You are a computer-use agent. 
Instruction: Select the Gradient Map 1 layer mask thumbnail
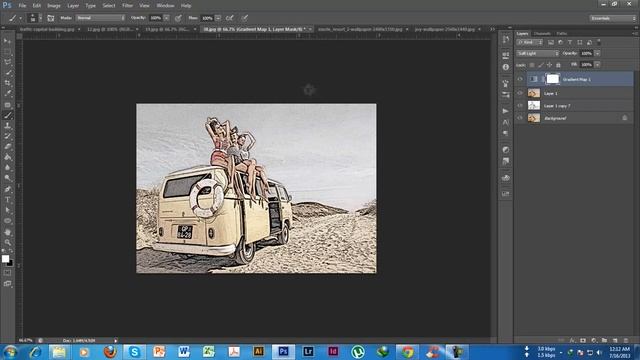(553, 79)
